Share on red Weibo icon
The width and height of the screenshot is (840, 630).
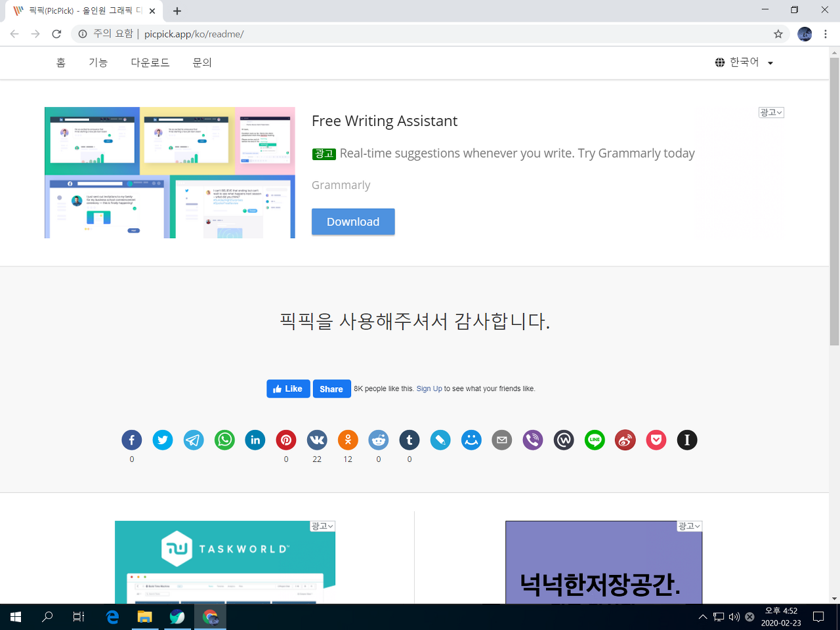(x=625, y=440)
